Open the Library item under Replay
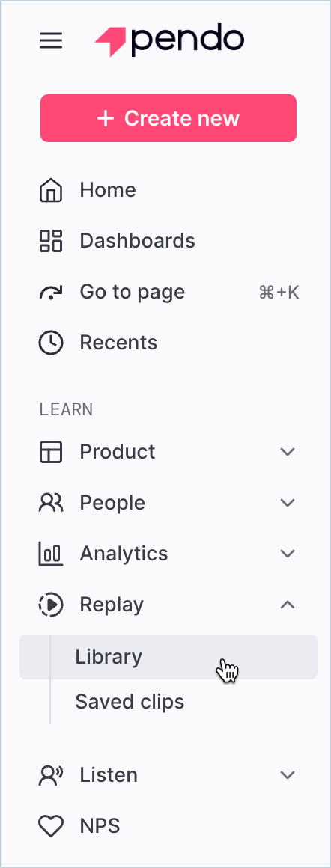Viewport: 331px width, 868px height. pos(168,657)
